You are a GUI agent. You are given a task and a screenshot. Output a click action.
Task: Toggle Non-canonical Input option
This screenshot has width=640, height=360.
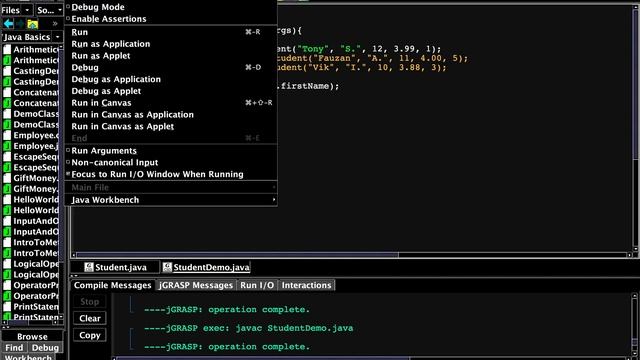pos(171,162)
